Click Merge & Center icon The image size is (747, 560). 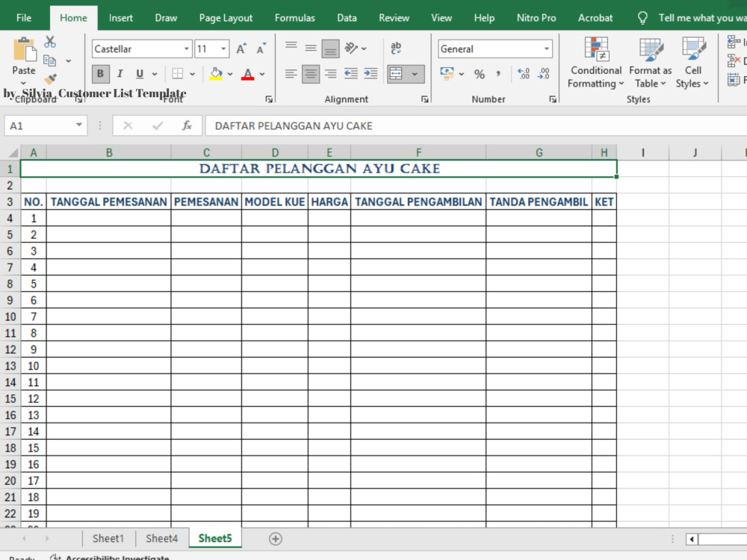(397, 74)
